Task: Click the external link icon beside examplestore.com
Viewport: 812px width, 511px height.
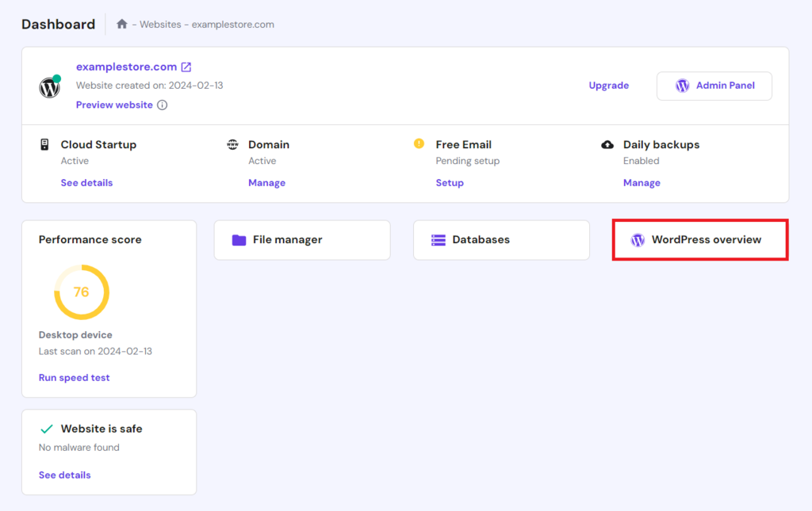Action: pyautogui.click(x=186, y=67)
